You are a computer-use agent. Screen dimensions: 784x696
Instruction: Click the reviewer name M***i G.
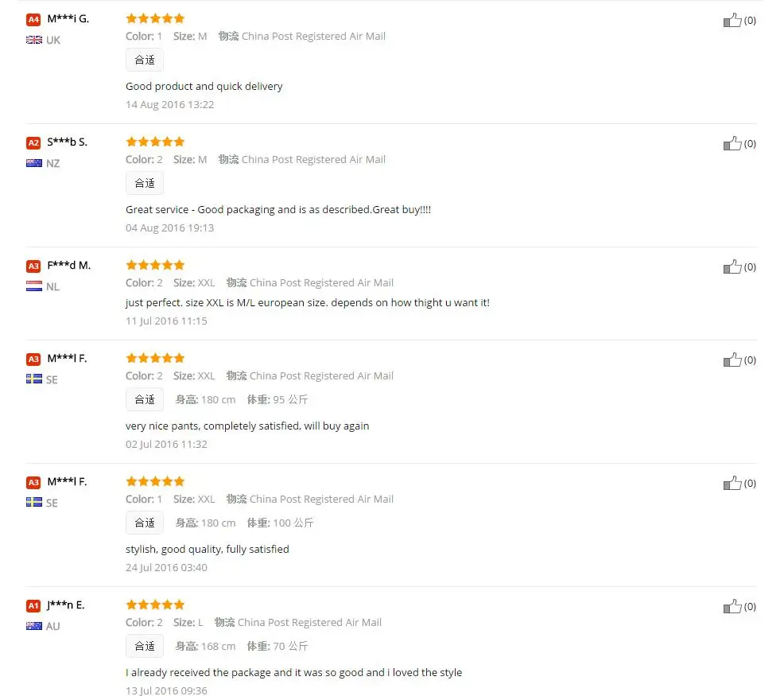click(x=68, y=19)
